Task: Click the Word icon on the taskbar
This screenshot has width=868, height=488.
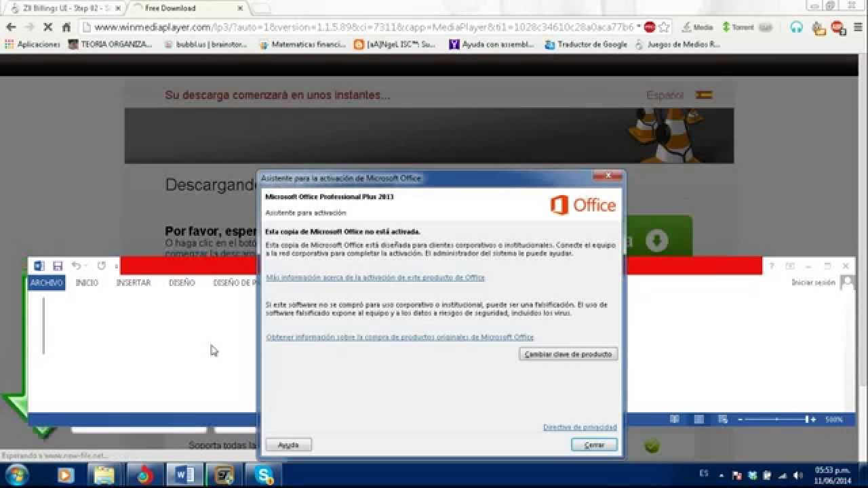Action: (x=184, y=475)
